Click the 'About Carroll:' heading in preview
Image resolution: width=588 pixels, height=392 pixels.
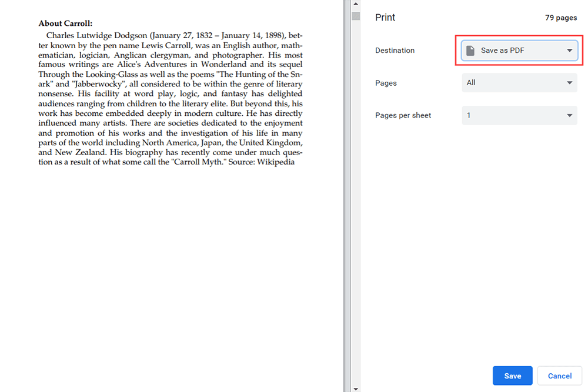tap(65, 24)
